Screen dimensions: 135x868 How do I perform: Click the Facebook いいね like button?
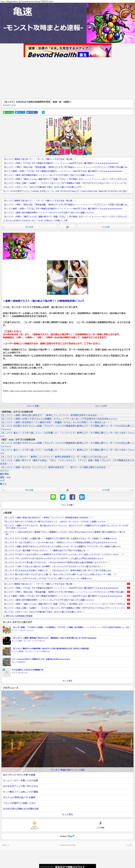click(x=32, y=112)
